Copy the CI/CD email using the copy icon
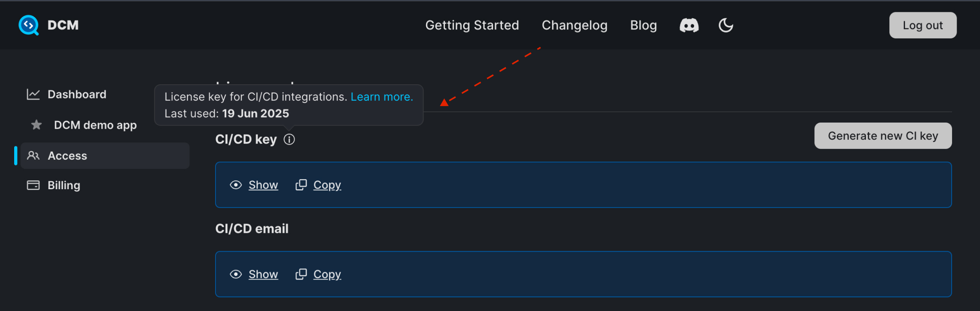The width and height of the screenshot is (980, 311). click(x=302, y=274)
